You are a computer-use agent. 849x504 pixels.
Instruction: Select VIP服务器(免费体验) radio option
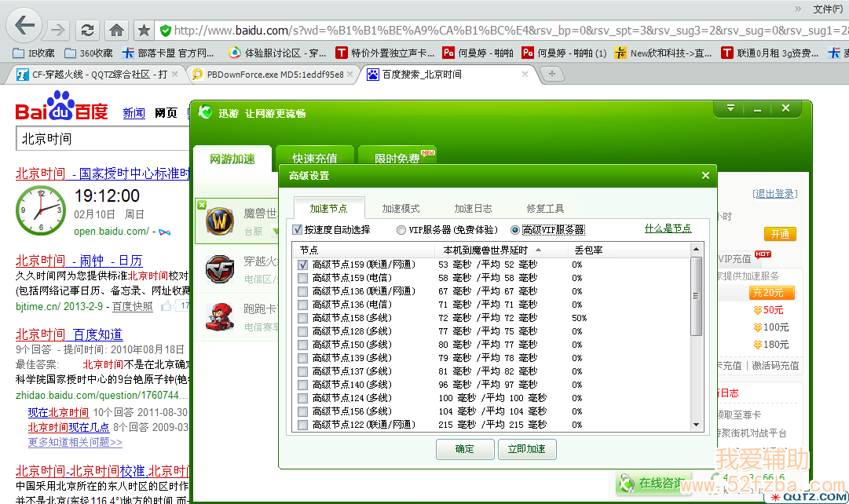click(401, 230)
